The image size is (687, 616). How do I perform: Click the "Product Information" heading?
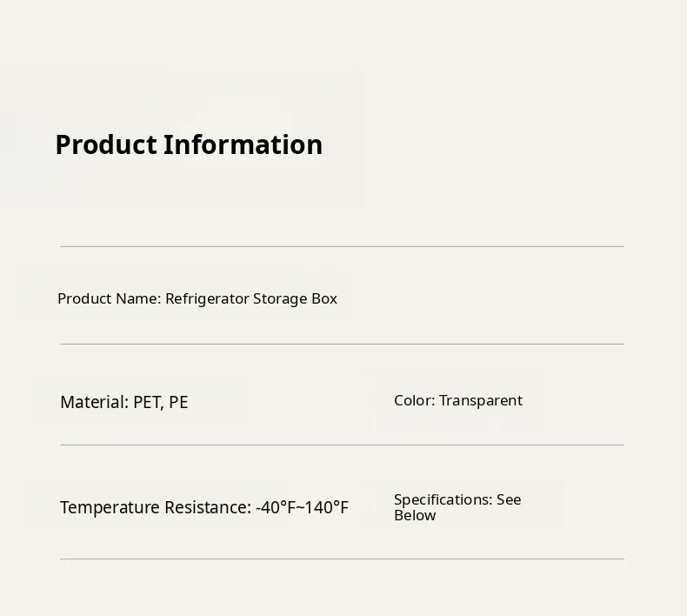click(189, 144)
